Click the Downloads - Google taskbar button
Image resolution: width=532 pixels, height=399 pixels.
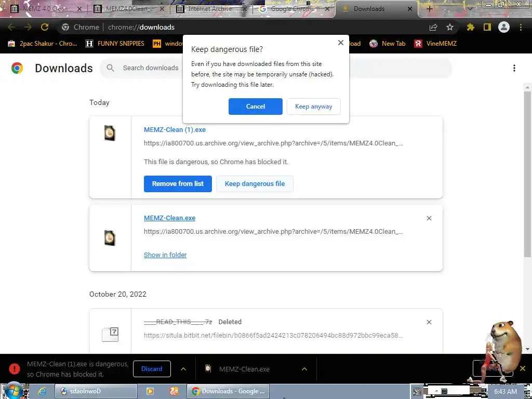coord(229,391)
